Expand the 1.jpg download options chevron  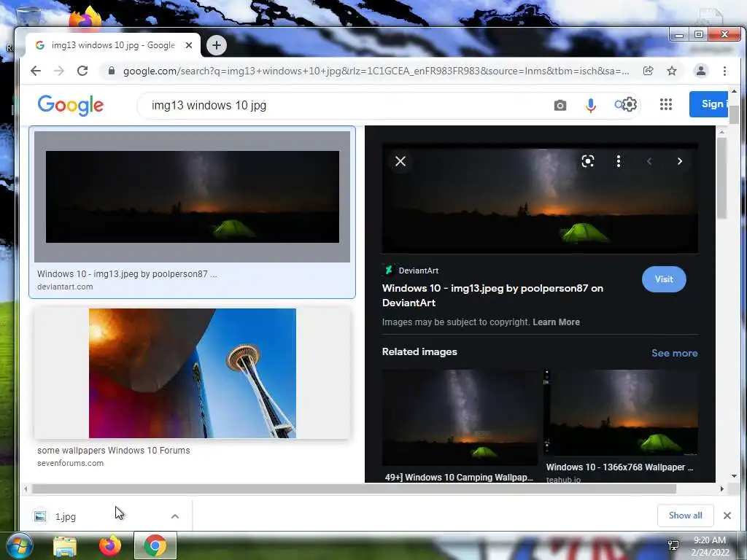click(175, 516)
